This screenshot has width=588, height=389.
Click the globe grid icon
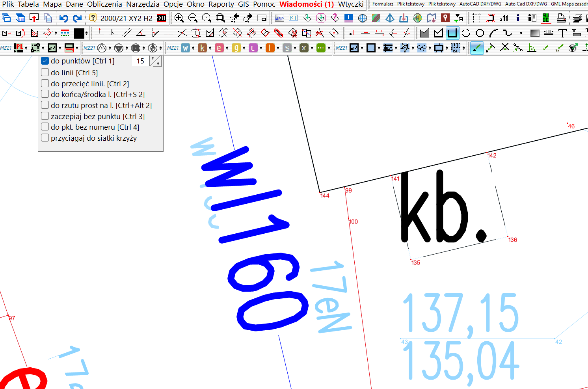(x=363, y=18)
